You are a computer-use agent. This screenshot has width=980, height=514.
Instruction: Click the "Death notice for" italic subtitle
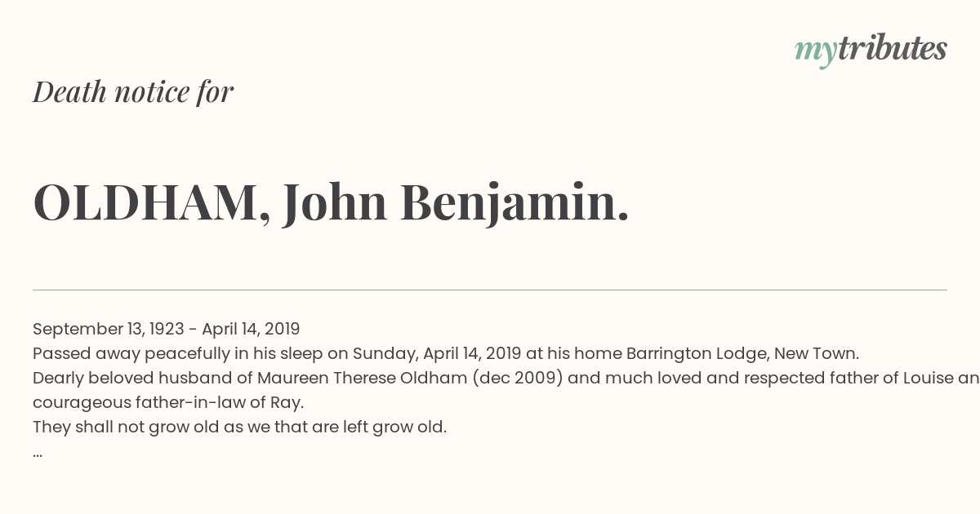tap(133, 92)
